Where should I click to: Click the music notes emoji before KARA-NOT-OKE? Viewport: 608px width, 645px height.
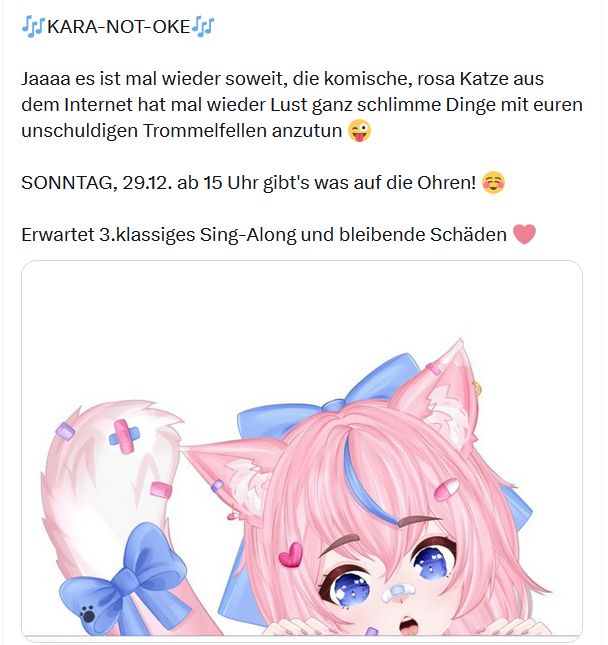tap(33, 27)
